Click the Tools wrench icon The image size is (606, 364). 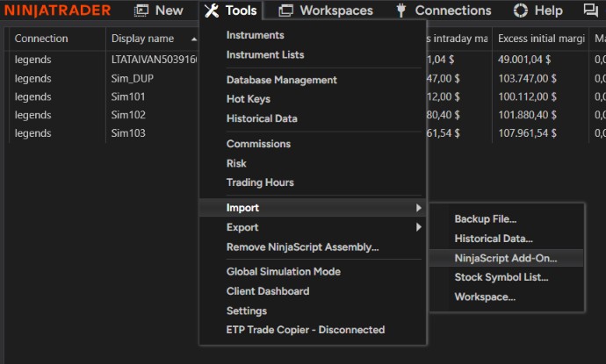(212, 11)
